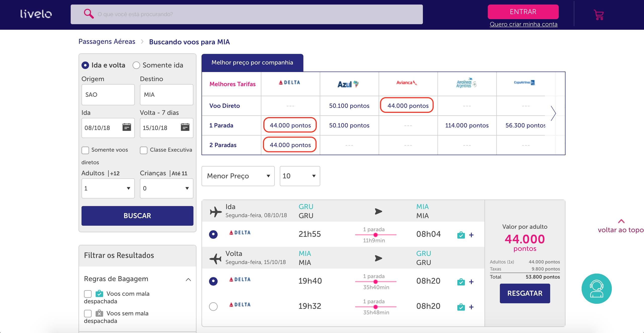Viewport: 644px width, 333px height.
Task: Click the search box 'O que você está procurando?'
Action: pos(247,14)
